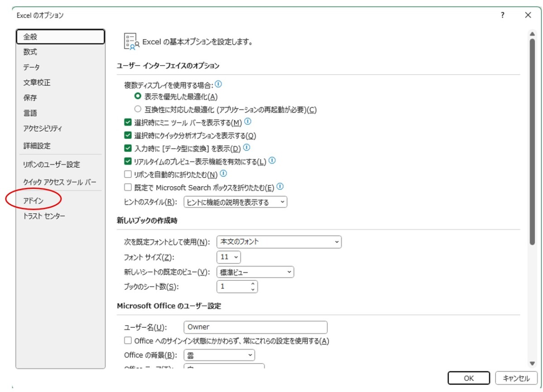This screenshot has height=392, width=543.
Task: Click info icon beside データ型に変換 option
Action: 247,148
